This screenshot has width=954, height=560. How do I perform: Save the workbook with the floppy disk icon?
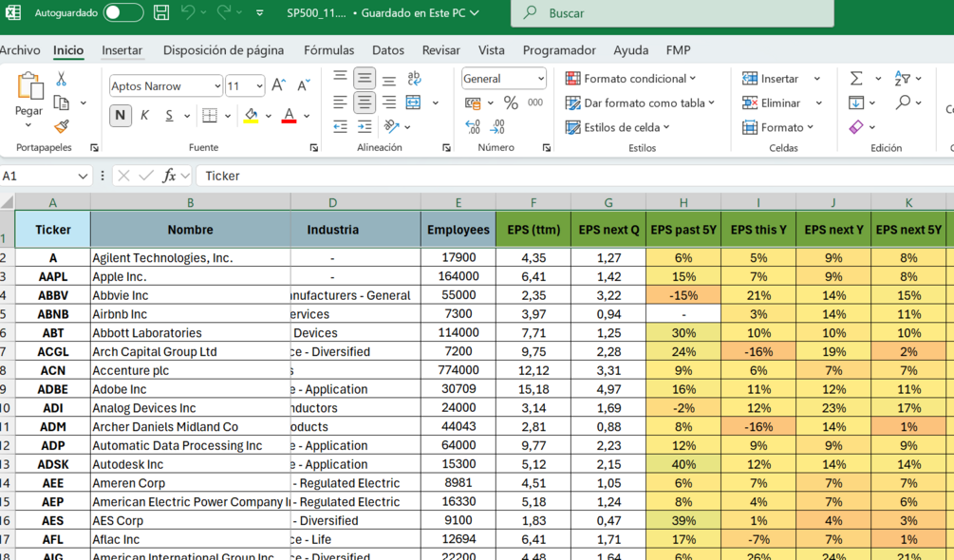pyautogui.click(x=161, y=12)
